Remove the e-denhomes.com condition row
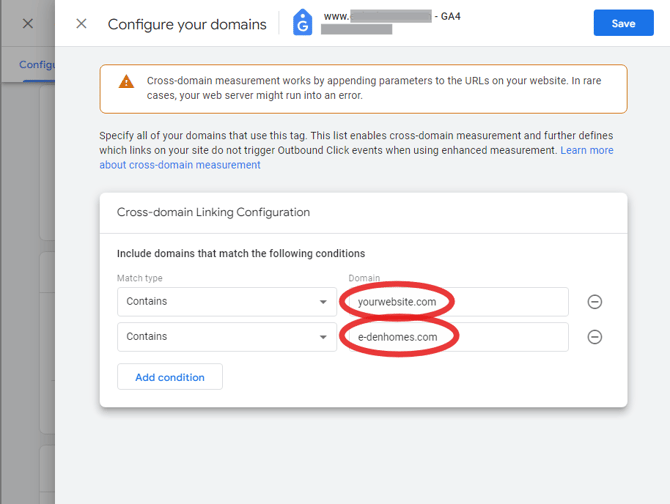The image size is (670, 504). (x=594, y=337)
